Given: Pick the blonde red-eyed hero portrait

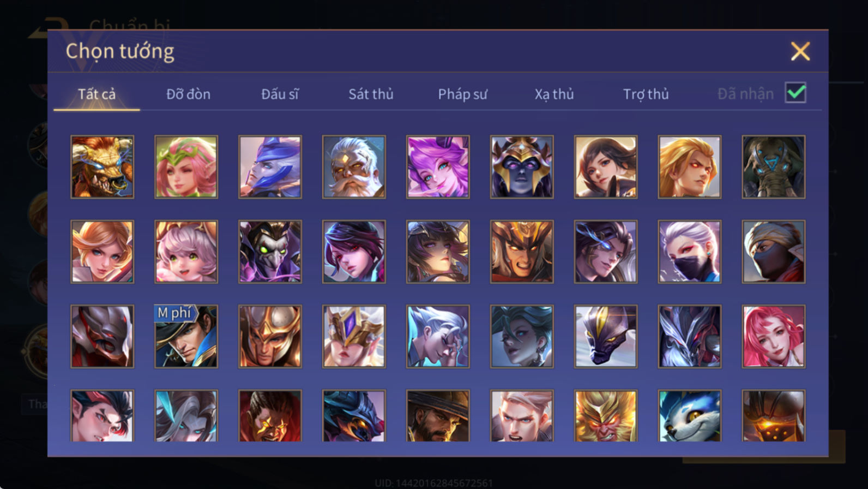Looking at the screenshot, I should [690, 167].
